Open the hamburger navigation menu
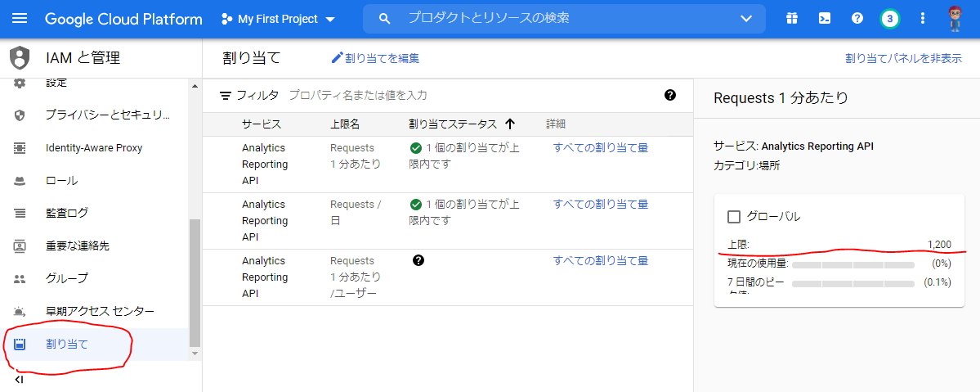This screenshot has width=980, height=392. [20, 19]
